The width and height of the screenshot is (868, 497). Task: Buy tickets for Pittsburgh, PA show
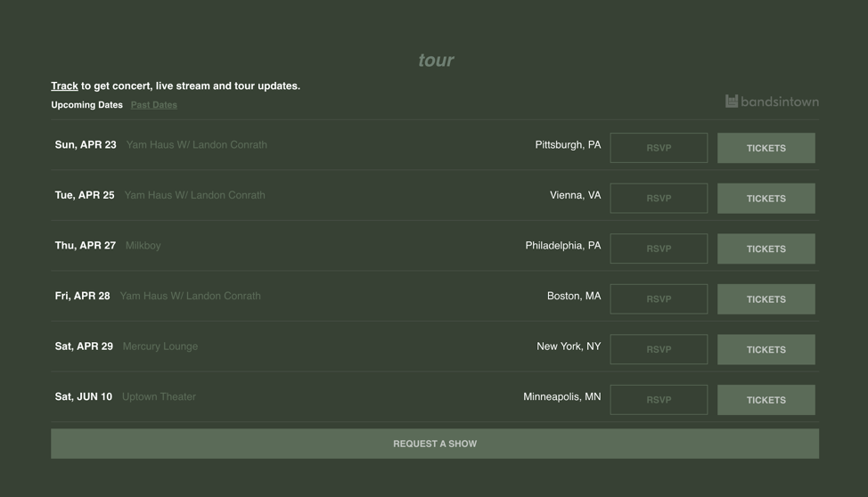[766, 148]
